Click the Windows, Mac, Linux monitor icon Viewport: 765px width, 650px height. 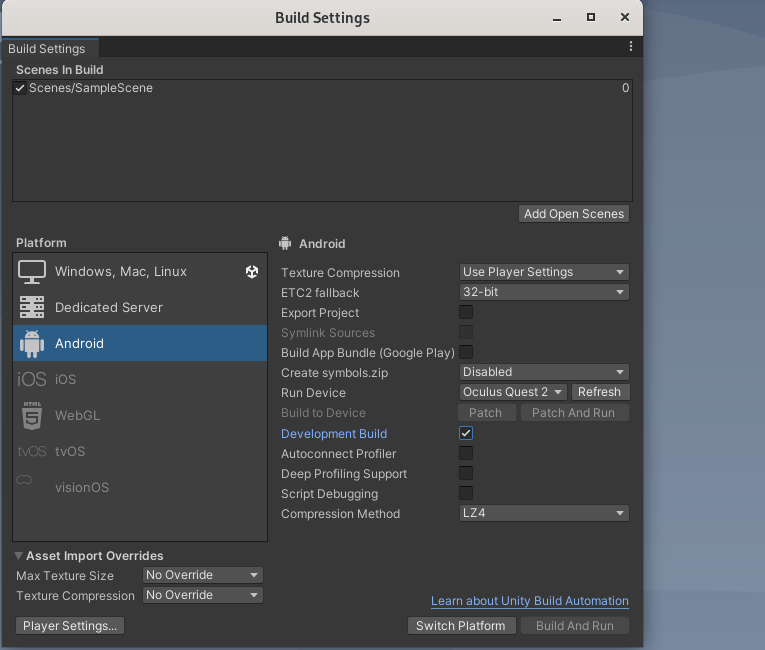pos(32,272)
